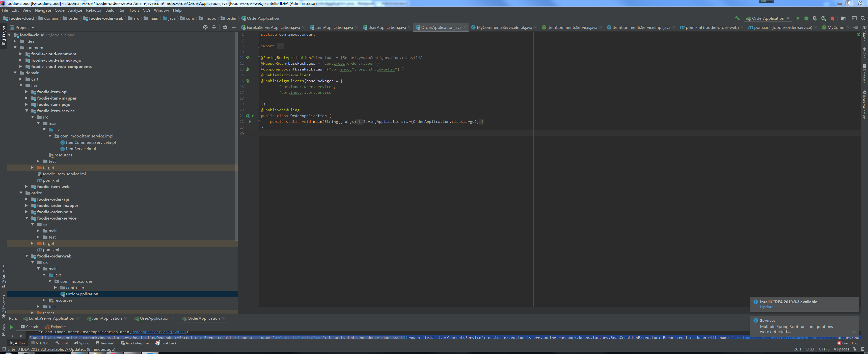Stop the running processes with red square

click(832, 18)
